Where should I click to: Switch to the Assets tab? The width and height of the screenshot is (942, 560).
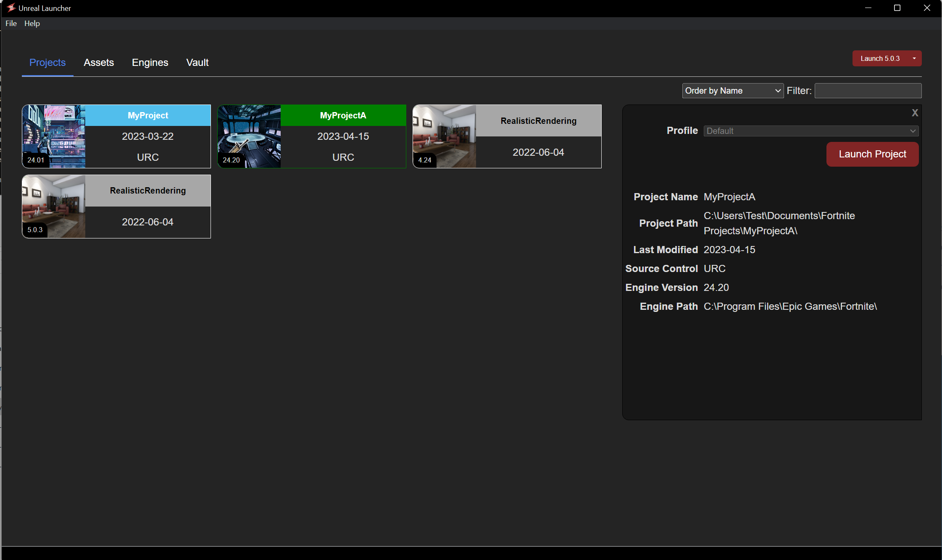(x=99, y=63)
